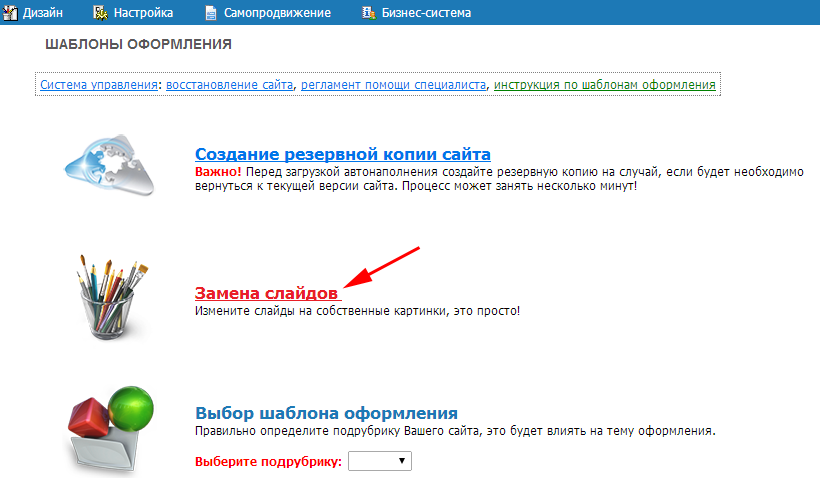Click text 'Правильно определите подрубрику Вашего сайта'
Image resolution: width=820 pixels, height=478 pixels.
click(337, 431)
